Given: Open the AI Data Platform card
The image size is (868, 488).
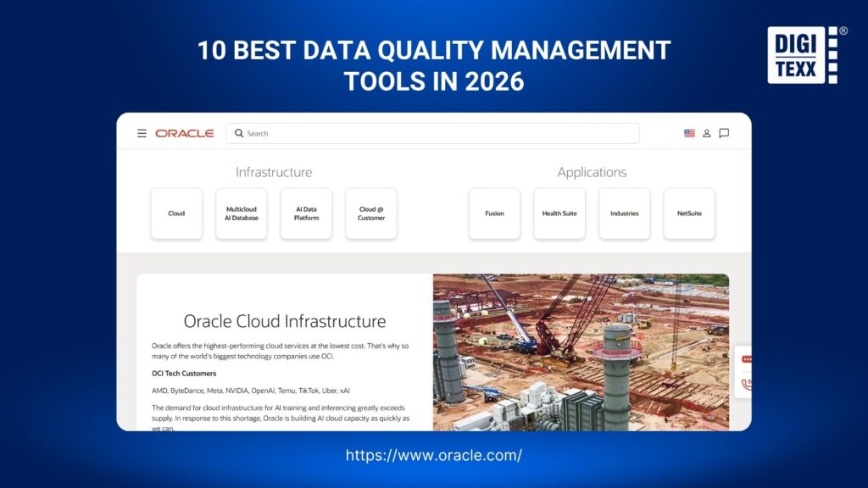Looking at the screenshot, I should [306, 213].
